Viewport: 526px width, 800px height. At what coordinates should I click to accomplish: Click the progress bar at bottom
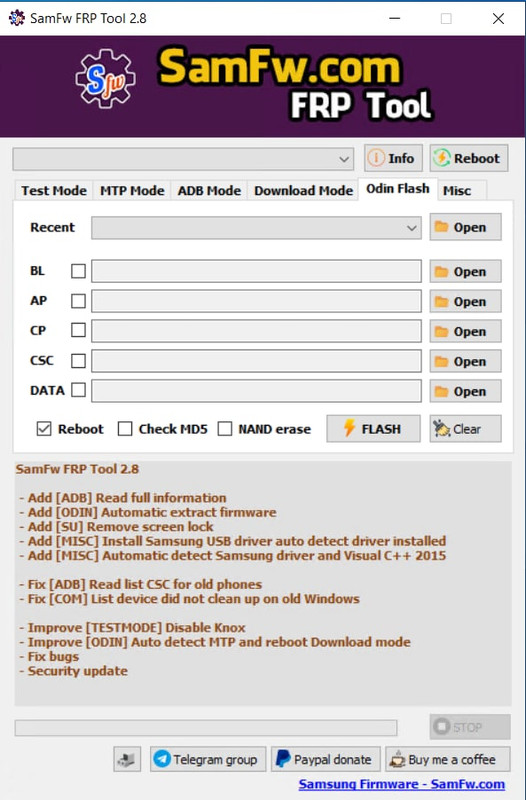tap(206, 728)
